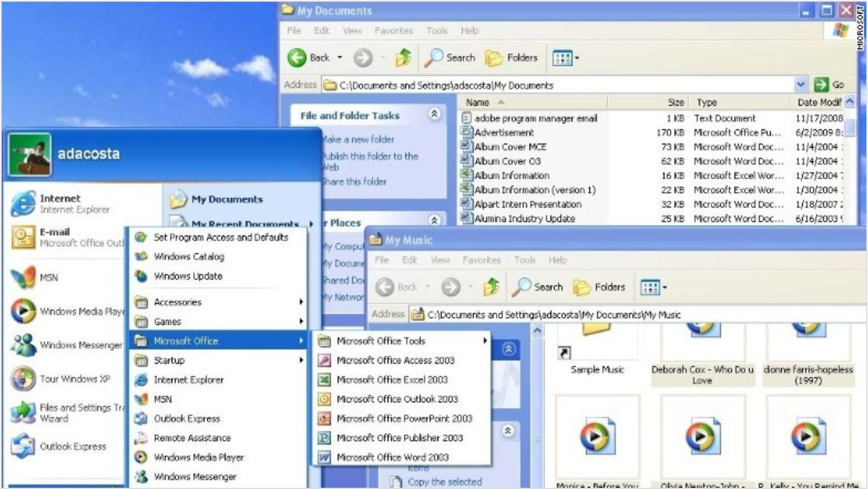The image size is (868, 489).
Task: Open Microsoft Office PowerPoint 2003
Action: coord(404,418)
